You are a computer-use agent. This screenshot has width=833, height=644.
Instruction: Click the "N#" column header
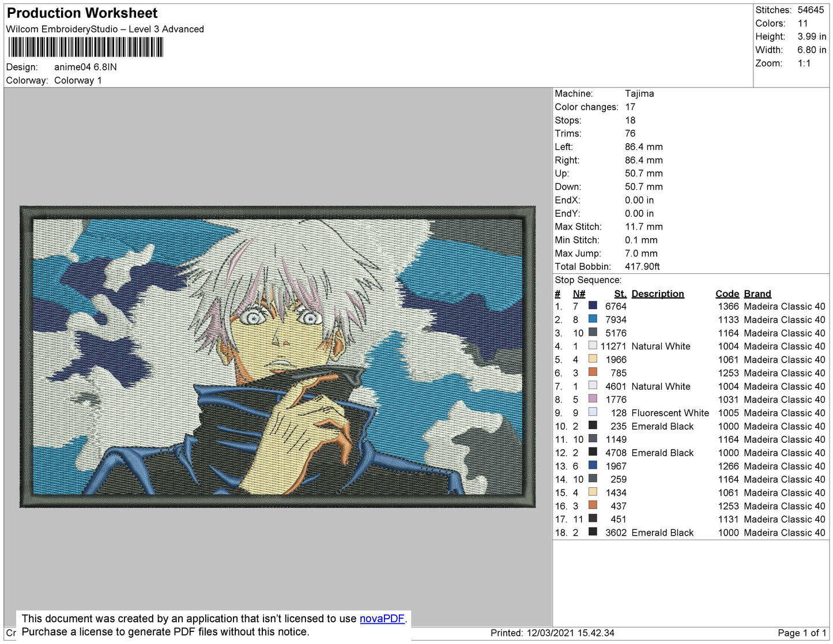point(579,294)
